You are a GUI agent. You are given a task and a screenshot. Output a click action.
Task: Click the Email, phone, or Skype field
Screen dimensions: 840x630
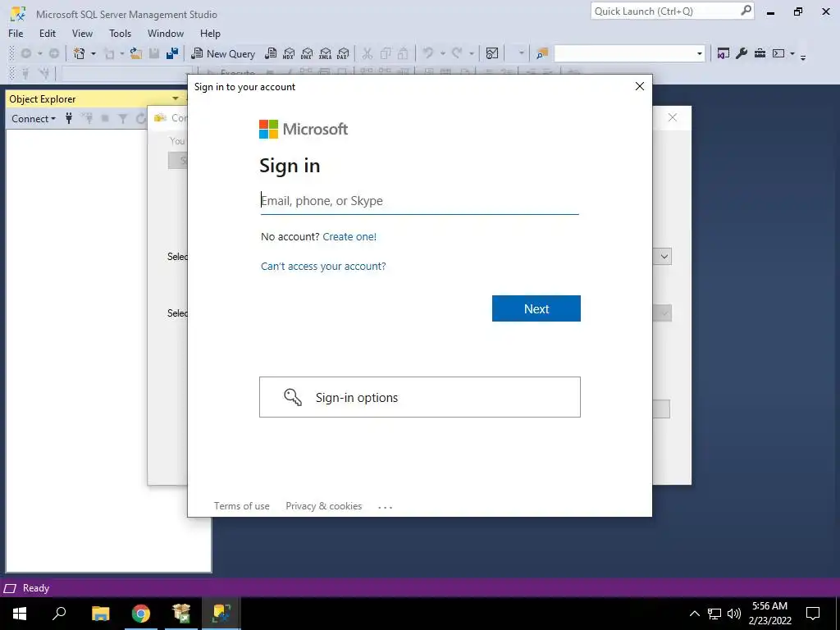coord(419,201)
